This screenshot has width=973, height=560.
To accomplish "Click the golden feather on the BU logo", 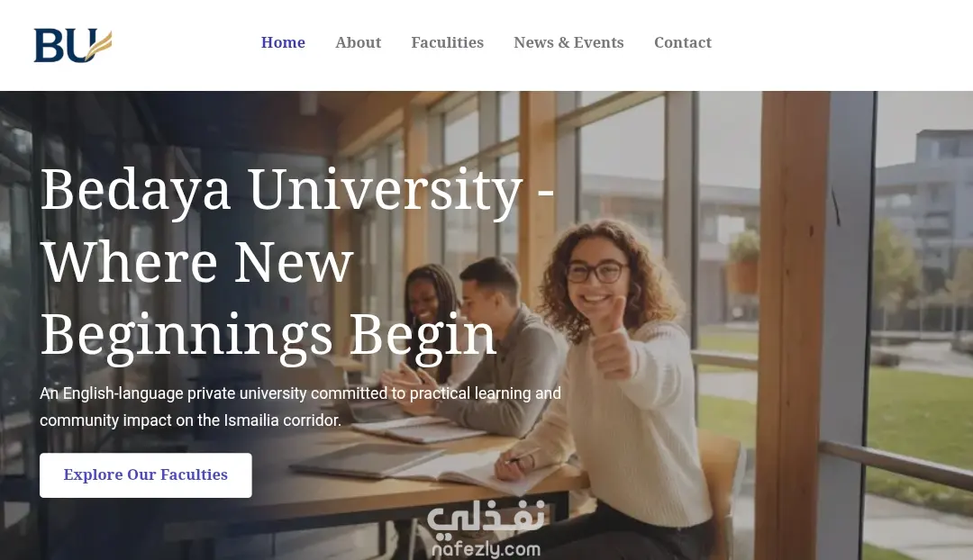I will pos(101,45).
